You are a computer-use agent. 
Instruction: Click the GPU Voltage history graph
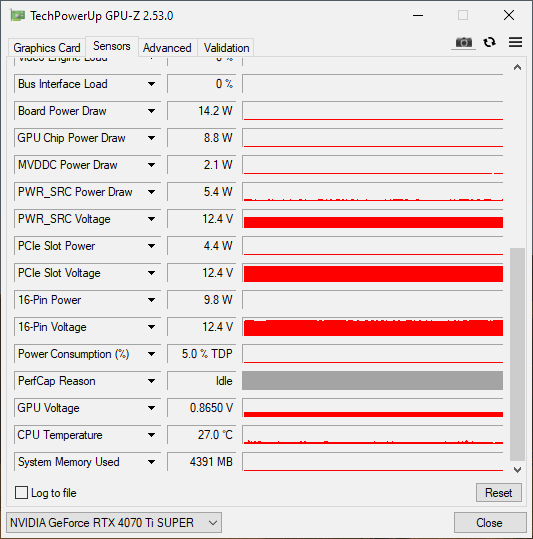coord(373,408)
